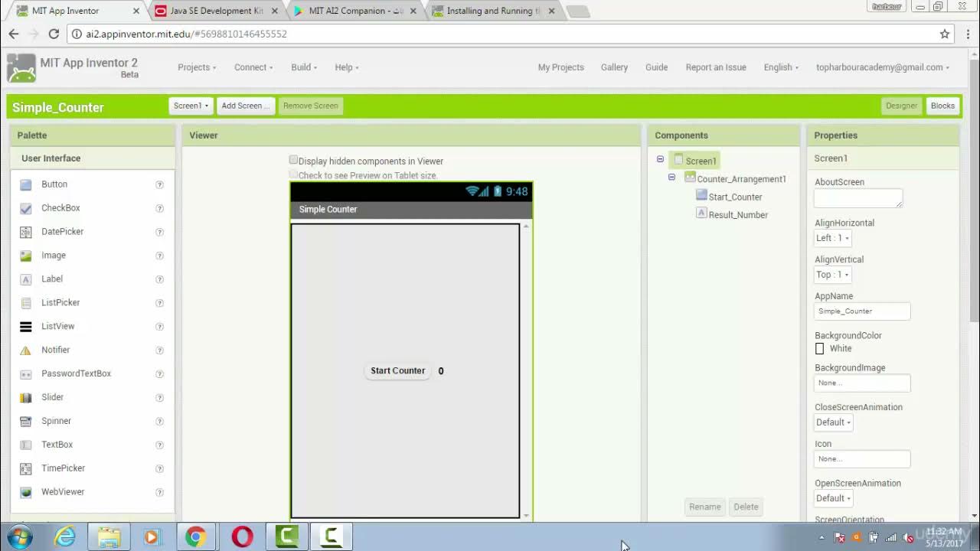Screen dimensions: 980x551
Task: Click the BackgroundColor White swatch
Action: click(x=819, y=349)
